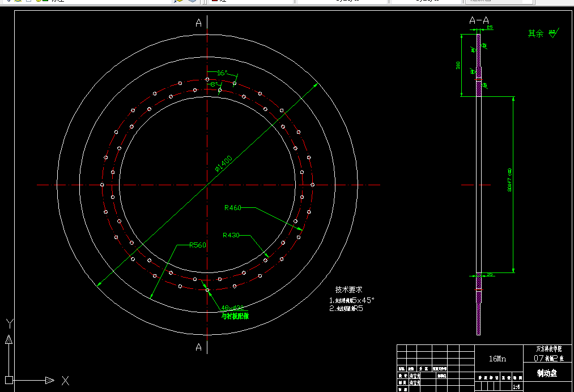Image resolution: width=574 pixels, height=392 pixels.
Task: Select the A-A section view title
Action: 479,20
